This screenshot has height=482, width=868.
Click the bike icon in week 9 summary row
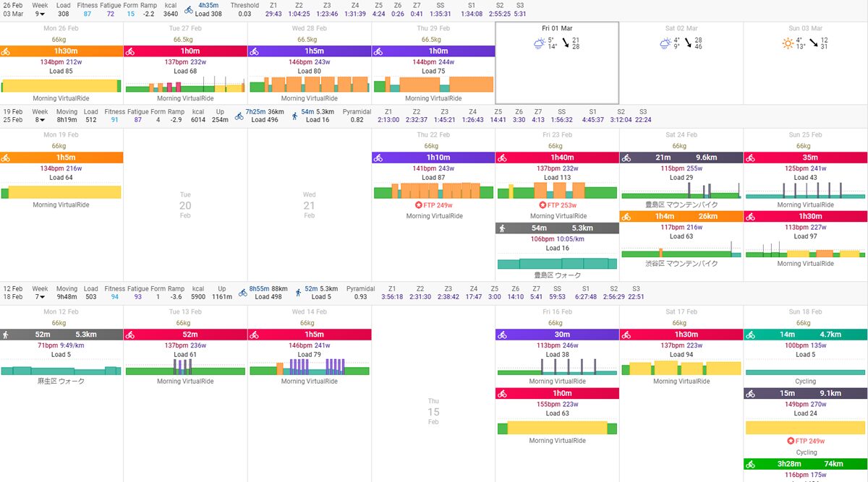click(x=189, y=9)
